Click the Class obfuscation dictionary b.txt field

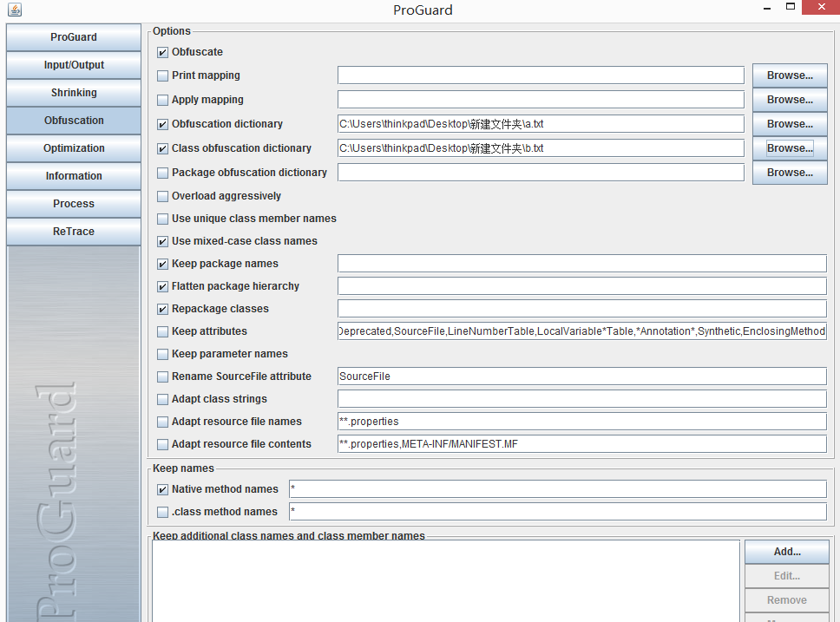[x=541, y=147]
